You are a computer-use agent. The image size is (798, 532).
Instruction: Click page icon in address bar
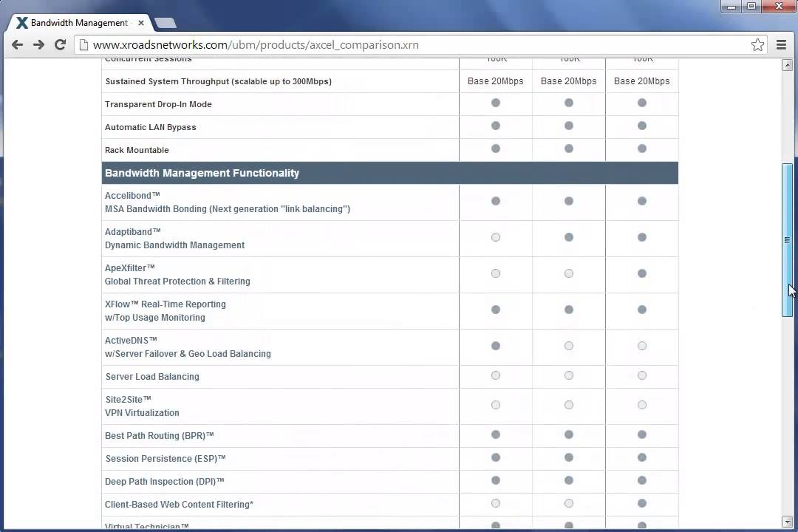click(84, 45)
